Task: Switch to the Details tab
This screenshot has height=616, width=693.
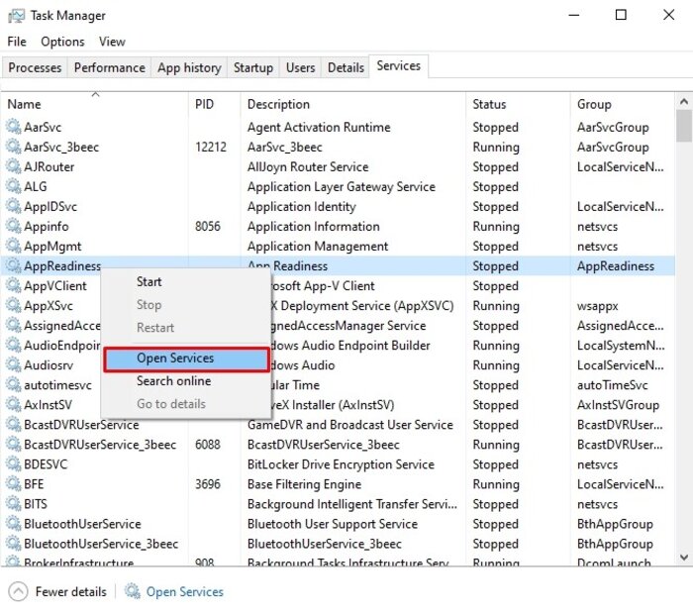Action: point(346,67)
